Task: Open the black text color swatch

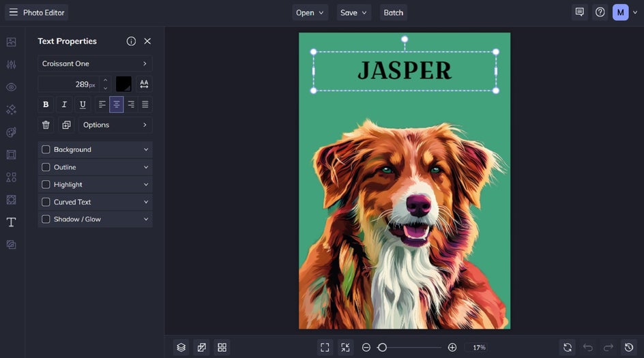Action: (x=123, y=84)
